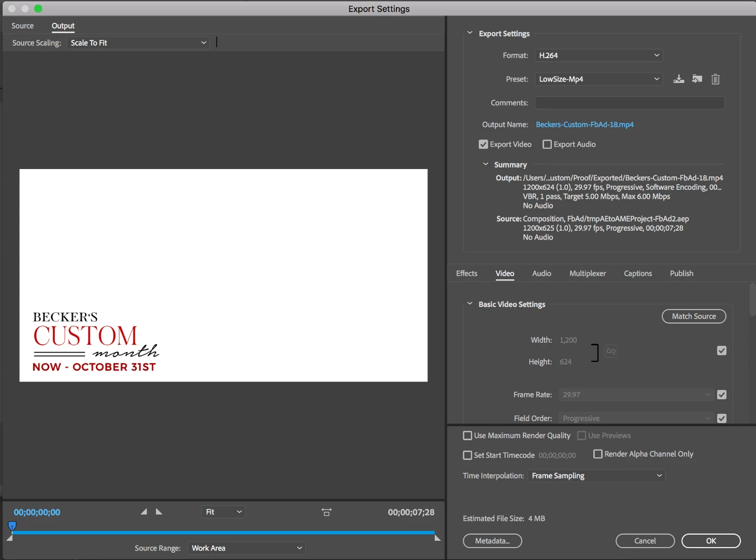This screenshot has width=756, height=560.
Task: Open the Source Range Work Area dropdown
Action: [246, 548]
